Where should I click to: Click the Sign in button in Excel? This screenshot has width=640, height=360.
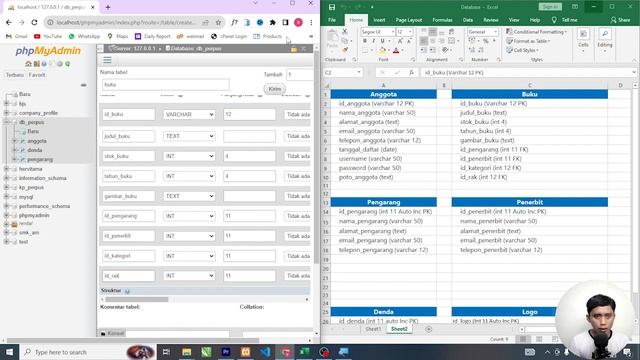(x=550, y=7)
